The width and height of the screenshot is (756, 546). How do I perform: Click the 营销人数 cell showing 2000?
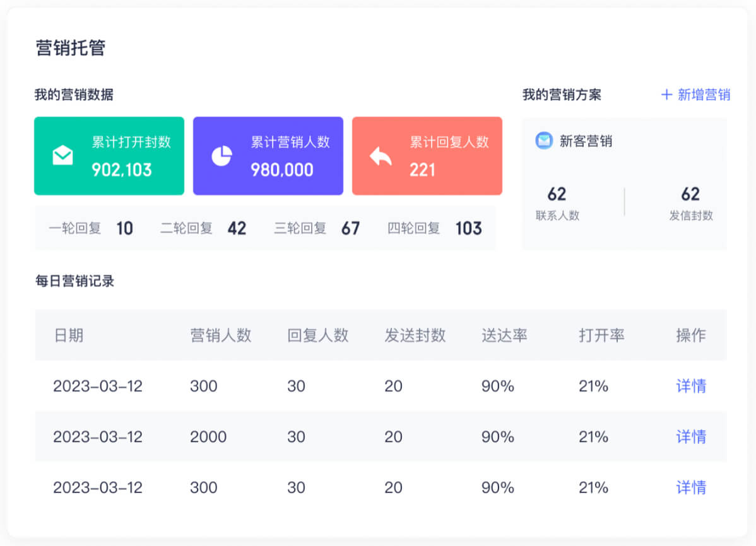208,436
